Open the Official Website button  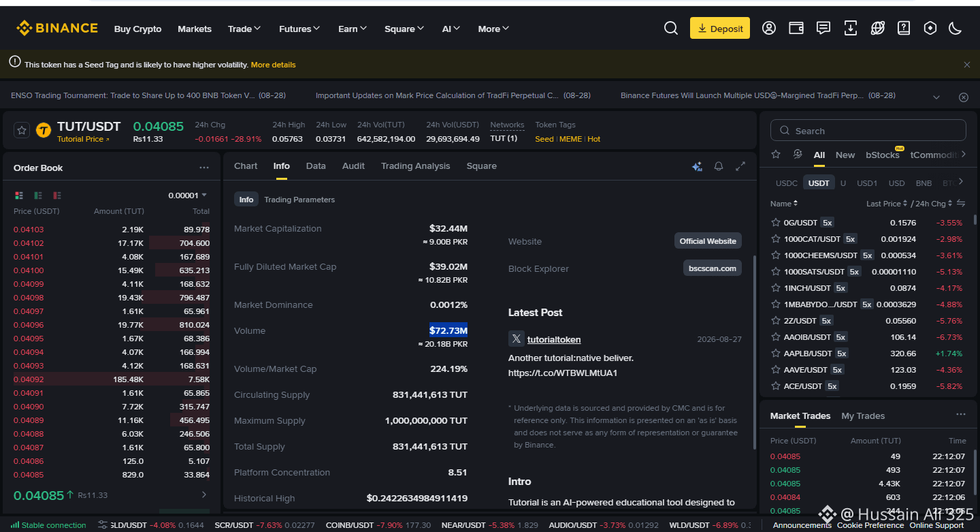(708, 241)
